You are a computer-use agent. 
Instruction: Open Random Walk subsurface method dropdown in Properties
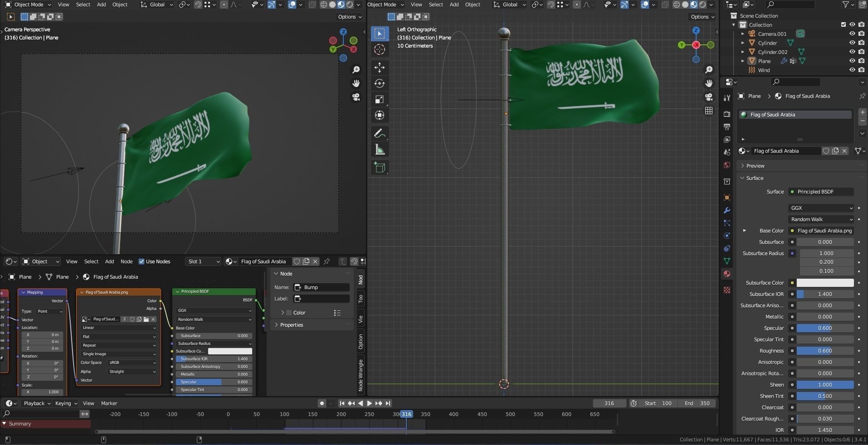pyautogui.click(x=821, y=219)
